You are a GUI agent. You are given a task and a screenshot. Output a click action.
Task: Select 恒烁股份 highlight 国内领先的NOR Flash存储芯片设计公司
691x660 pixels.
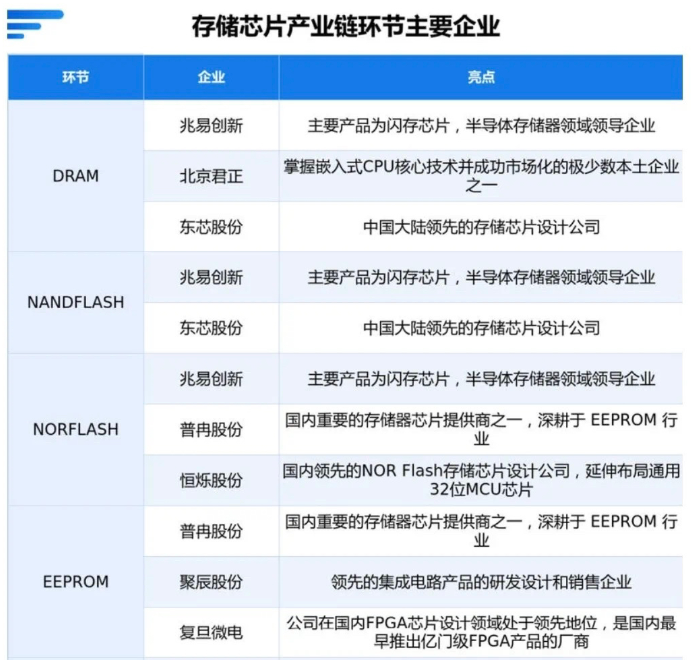[x=481, y=480]
